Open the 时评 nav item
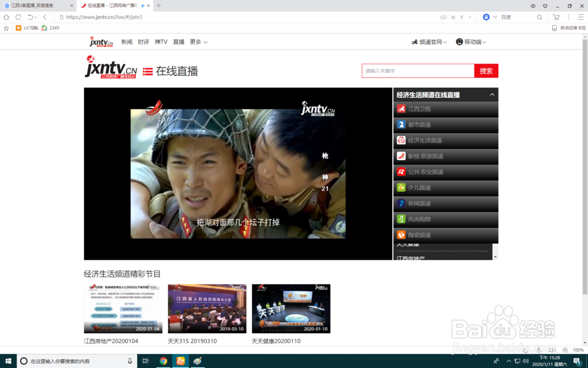This screenshot has height=368, width=588. (x=143, y=42)
